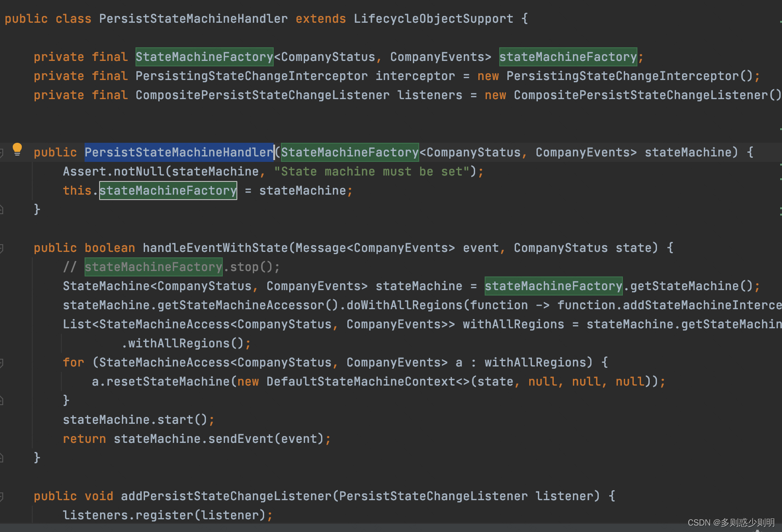This screenshot has height=532, width=782.
Task: Click the fold marker at handleEventWithState closing brace
Action: 2,457
